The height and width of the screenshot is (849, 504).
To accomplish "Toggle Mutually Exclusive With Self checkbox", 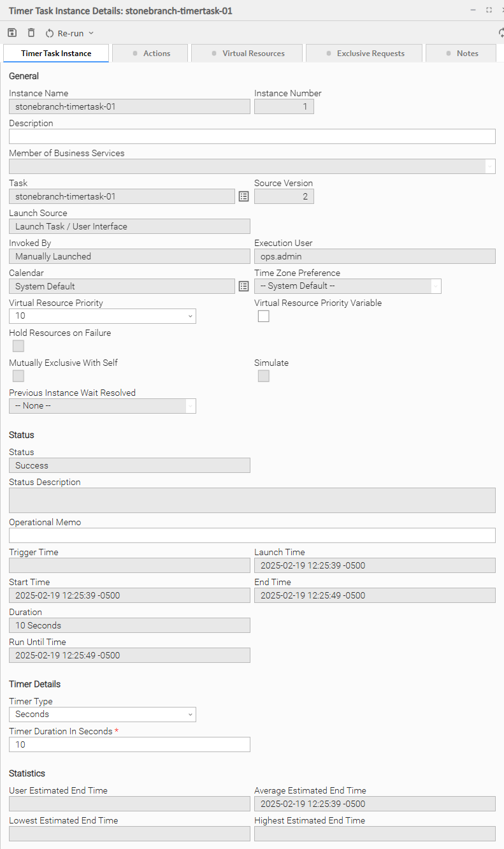I will tap(18, 376).
